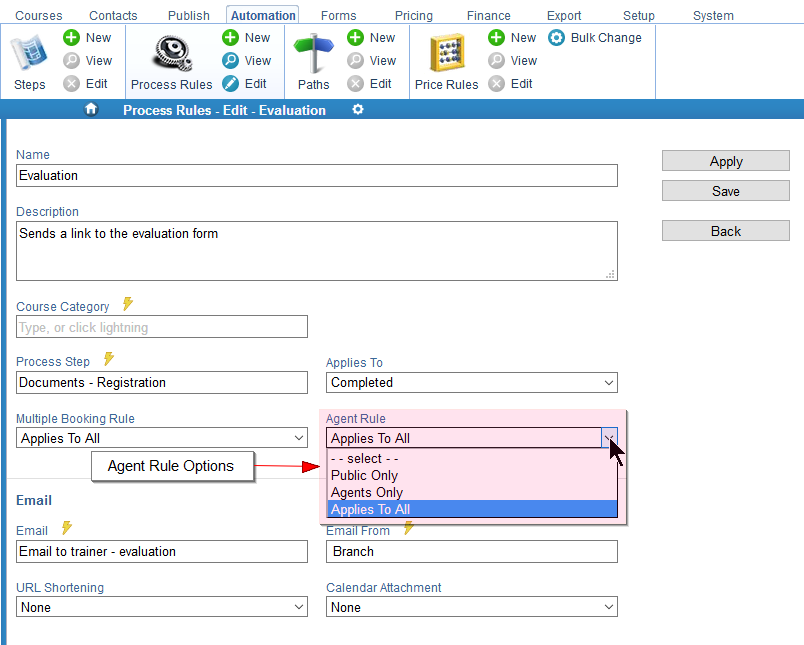
Task: Collapse the Agent Rule dropdown
Action: [x=609, y=438]
